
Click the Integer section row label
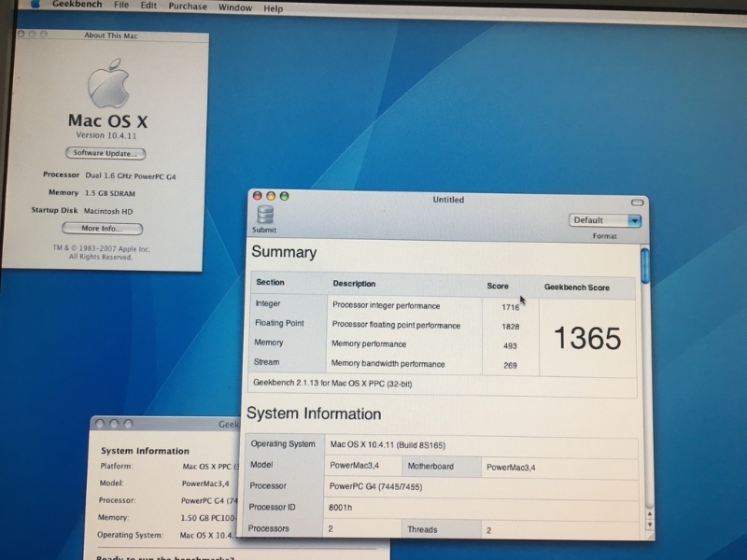point(268,304)
